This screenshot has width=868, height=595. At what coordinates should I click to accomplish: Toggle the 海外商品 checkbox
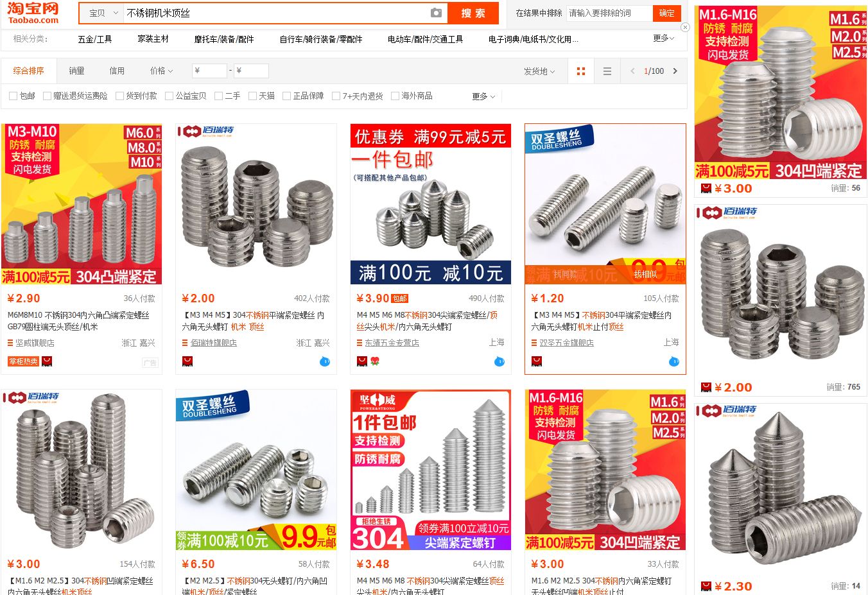(x=395, y=96)
